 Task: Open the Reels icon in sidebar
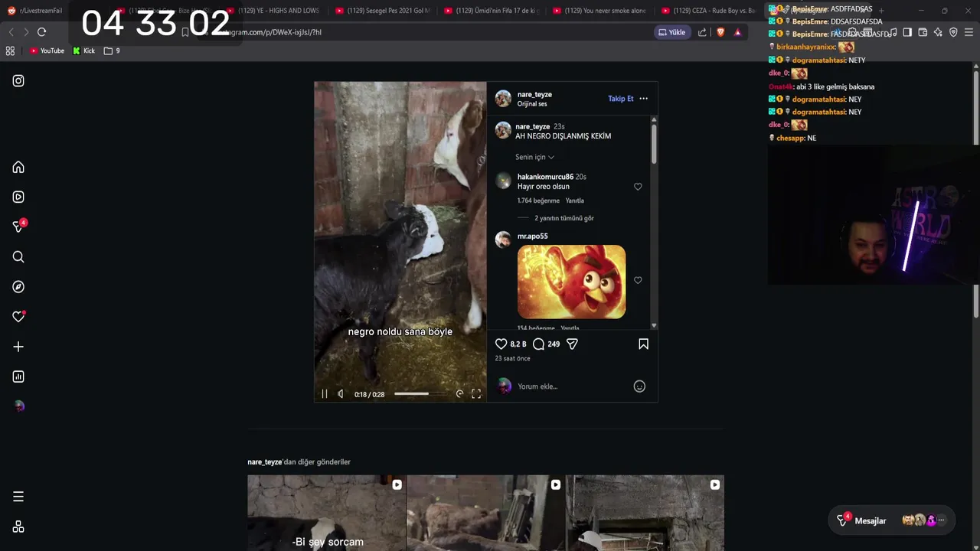click(x=18, y=197)
